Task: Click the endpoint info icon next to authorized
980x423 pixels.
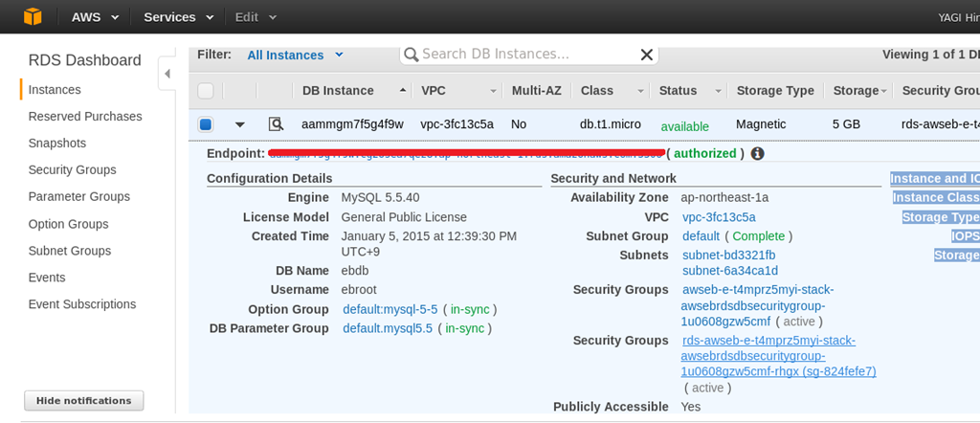Action: click(758, 153)
